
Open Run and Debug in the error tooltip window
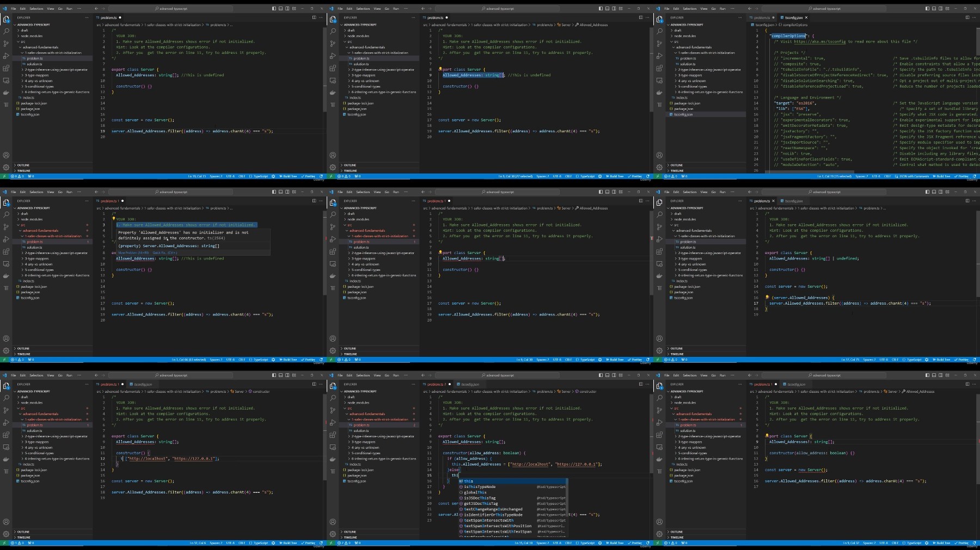[6, 239]
